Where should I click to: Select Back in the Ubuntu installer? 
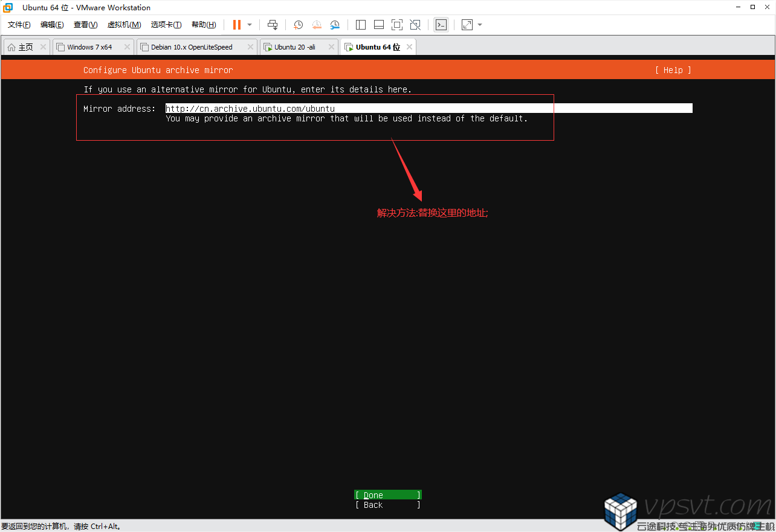pyautogui.click(x=387, y=505)
